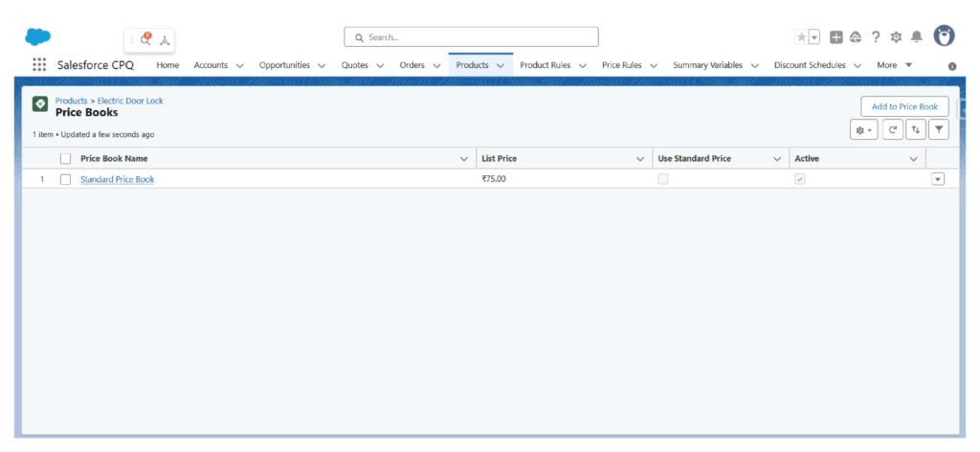This screenshot has height=452, width=980.
Task: Click the Products breadcrumb link
Action: click(x=71, y=101)
